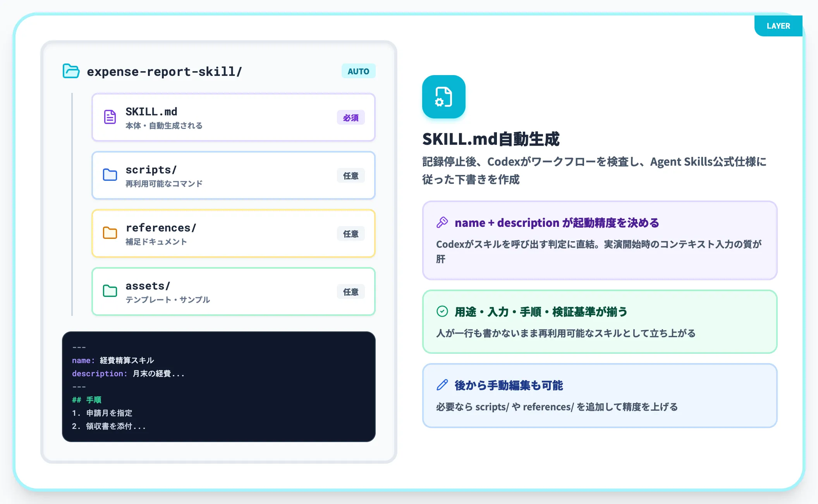The image size is (818, 504).
Task: Click the check-circle icon beside 用途・入力・手順
Action: [442, 311]
